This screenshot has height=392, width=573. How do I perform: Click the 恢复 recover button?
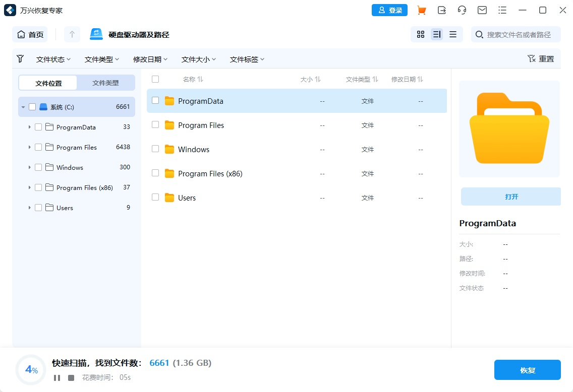[x=528, y=370]
